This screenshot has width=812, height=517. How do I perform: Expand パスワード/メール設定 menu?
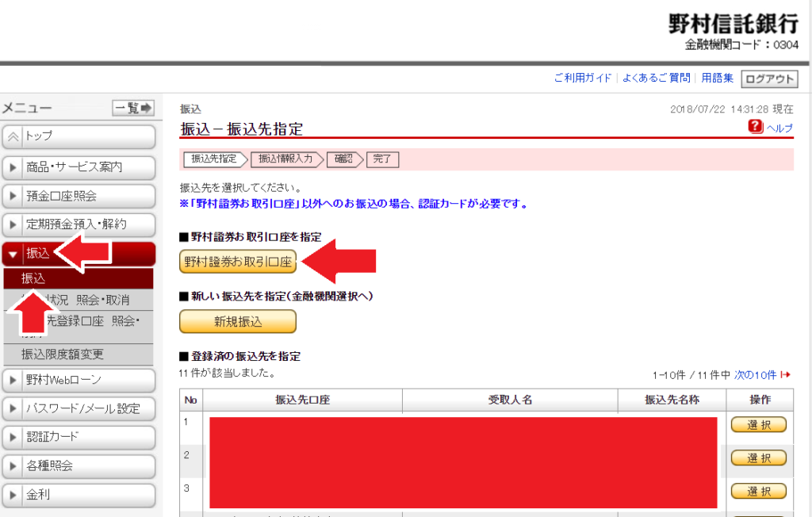[79, 408]
